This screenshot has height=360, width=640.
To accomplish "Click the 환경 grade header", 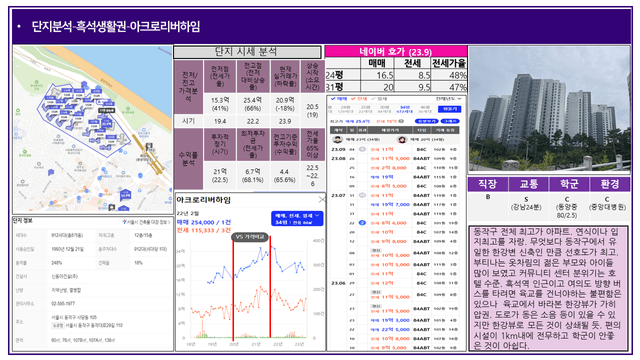I will tap(610, 184).
